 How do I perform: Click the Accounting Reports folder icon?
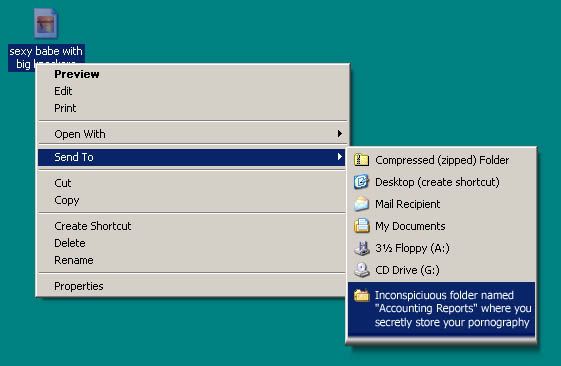pyautogui.click(x=361, y=296)
